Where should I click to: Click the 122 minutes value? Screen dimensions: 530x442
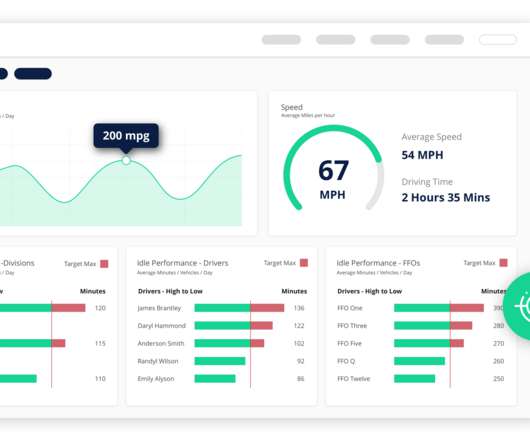click(x=299, y=325)
